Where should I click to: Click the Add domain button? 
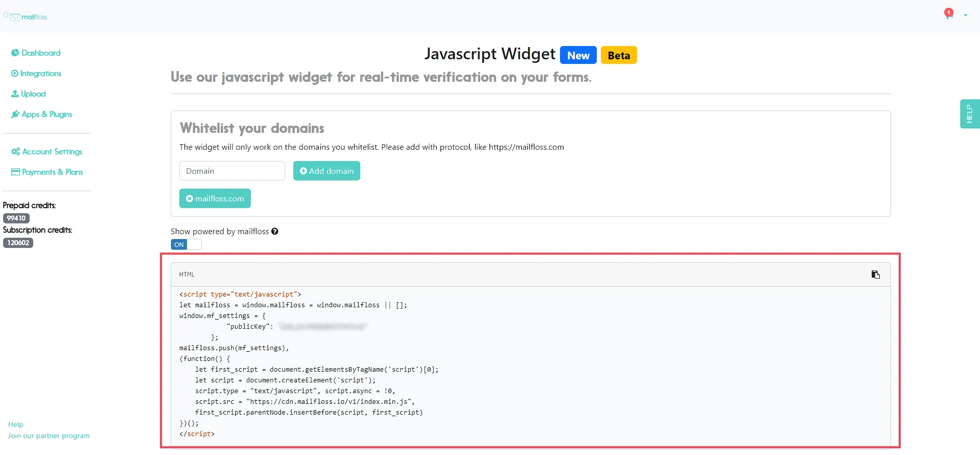(x=326, y=171)
